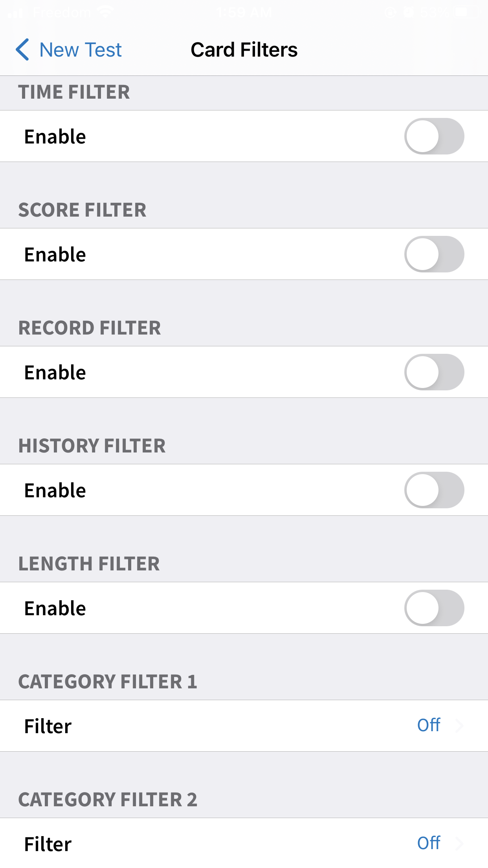Go back to New Test
The image size is (488, 868).
[69, 50]
